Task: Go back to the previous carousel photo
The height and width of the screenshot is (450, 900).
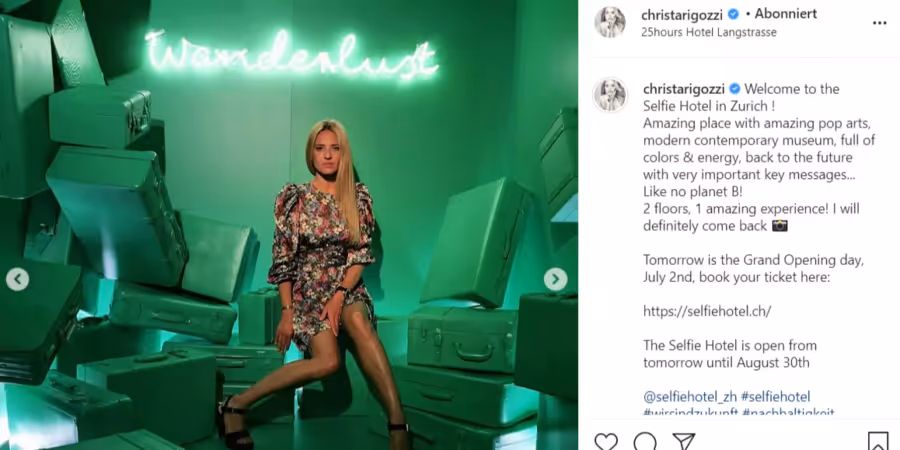Action: [x=17, y=280]
